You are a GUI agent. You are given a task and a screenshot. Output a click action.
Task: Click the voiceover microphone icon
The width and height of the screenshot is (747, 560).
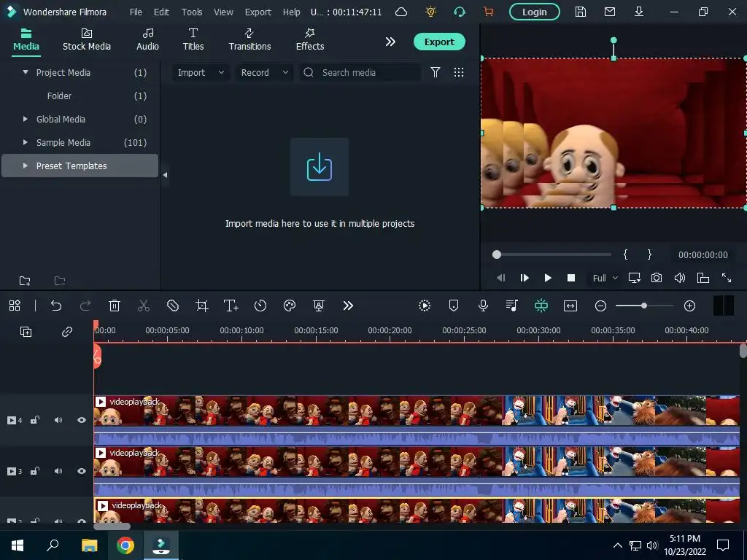point(483,306)
